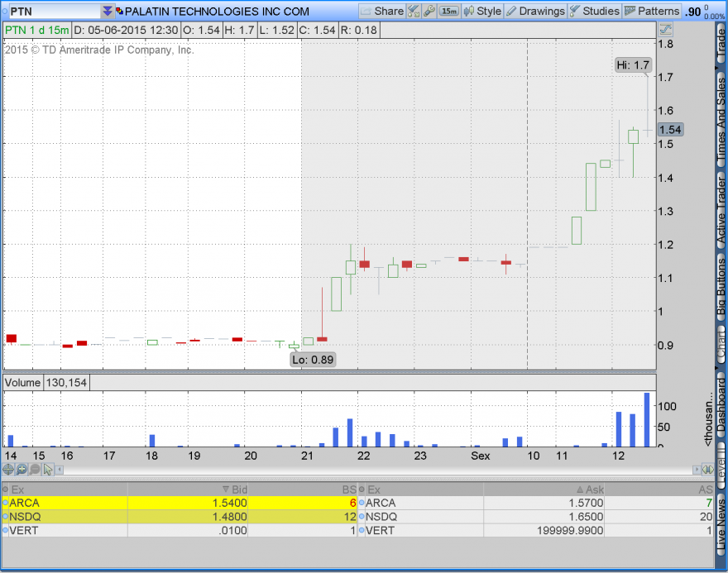Screen dimensions: 728x573
Task: Open the edit studies flask icon
Action: point(413,11)
